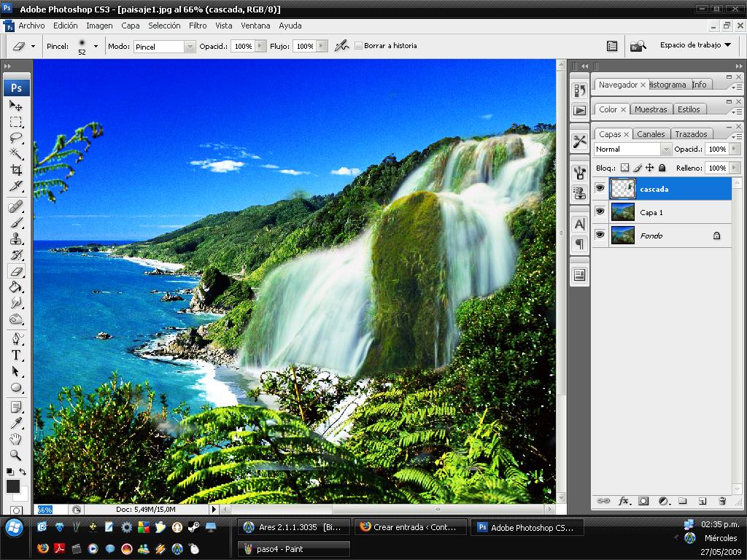Select the Hand tool
747x560 pixels.
tap(16, 439)
